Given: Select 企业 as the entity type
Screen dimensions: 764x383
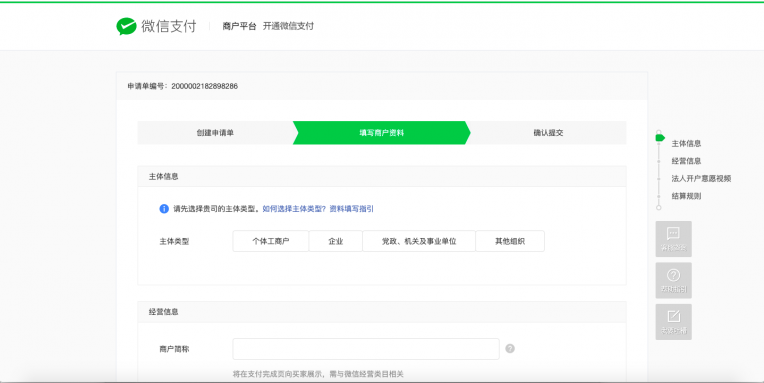Looking at the screenshot, I should 336,241.
